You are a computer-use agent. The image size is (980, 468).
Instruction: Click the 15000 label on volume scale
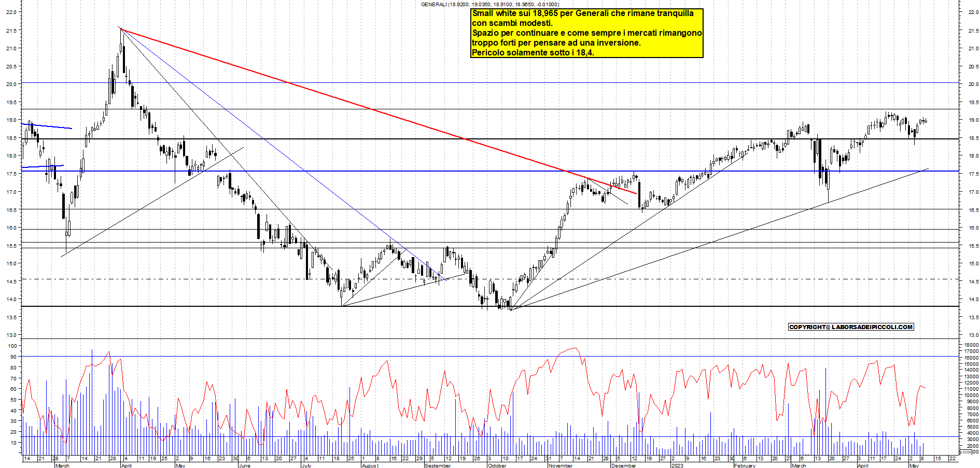pos(971,364)
